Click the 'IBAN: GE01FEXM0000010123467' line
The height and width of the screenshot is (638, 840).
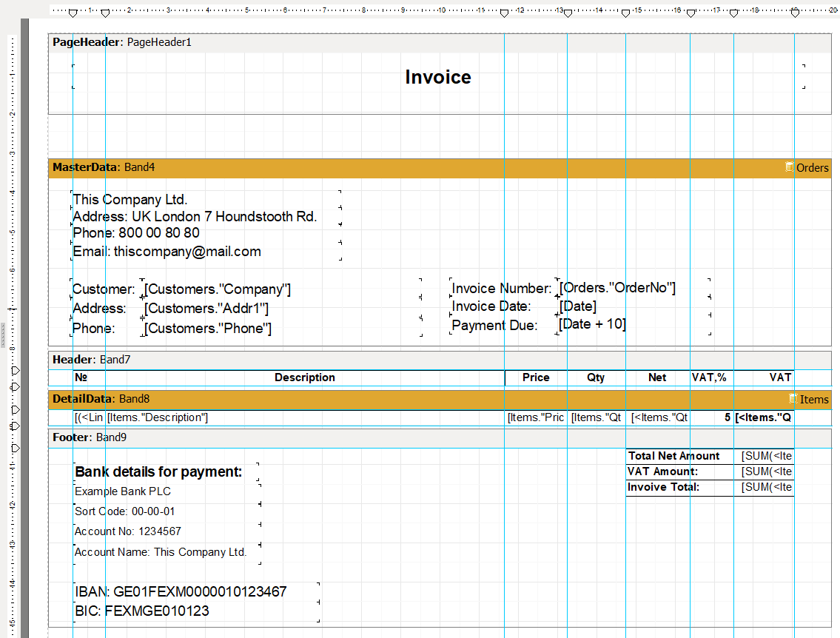pos(181,592)
